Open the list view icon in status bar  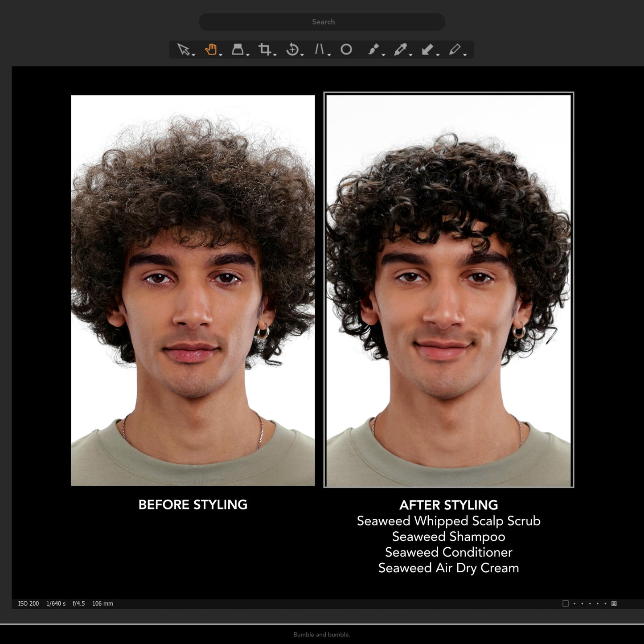[x=614, y=603]
